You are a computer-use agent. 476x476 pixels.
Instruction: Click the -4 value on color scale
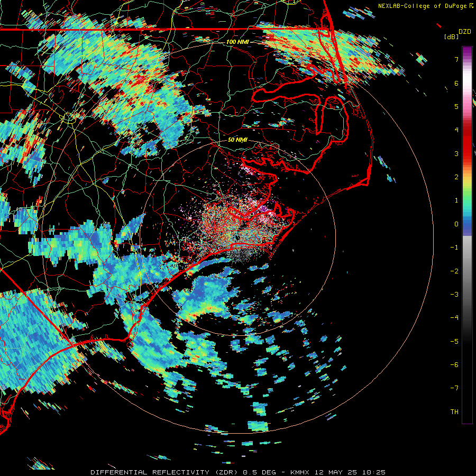tap(454, 318)
